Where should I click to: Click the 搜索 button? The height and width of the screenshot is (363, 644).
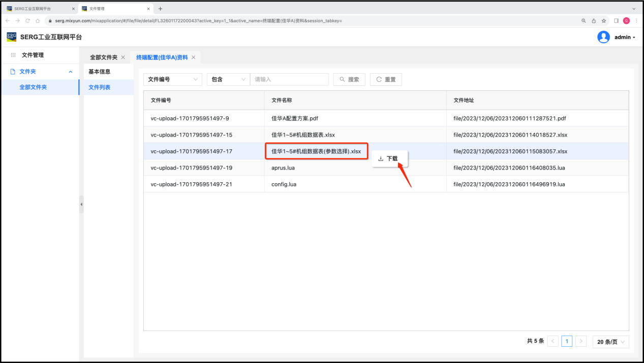click(349, 80)
